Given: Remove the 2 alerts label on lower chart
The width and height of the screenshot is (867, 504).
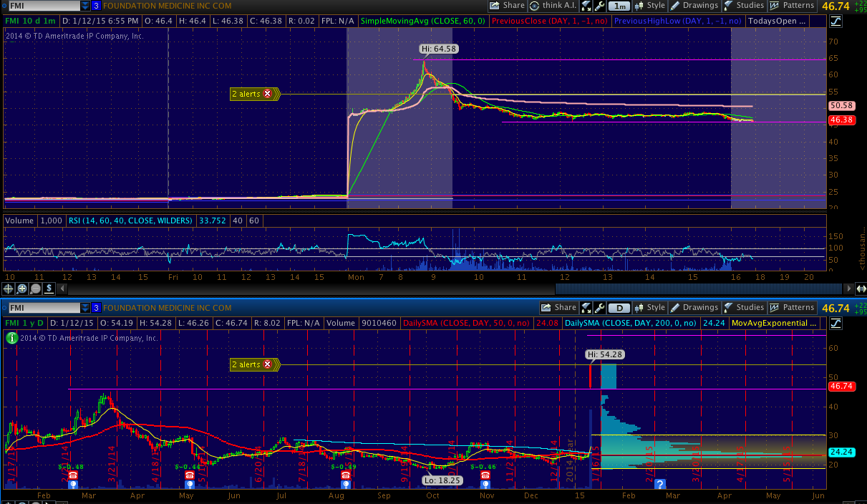Looking at the screenshot, I should 268,364.
